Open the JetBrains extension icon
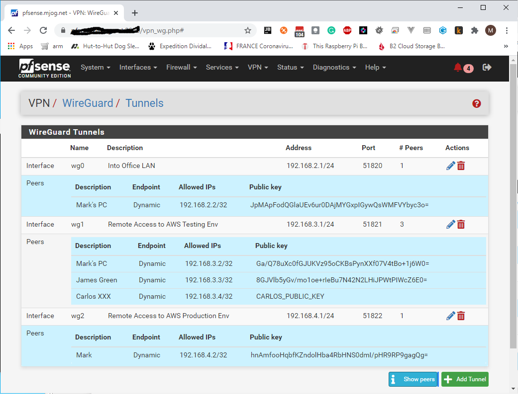Screen dimensions: 518x420 [x=268, y=31]
